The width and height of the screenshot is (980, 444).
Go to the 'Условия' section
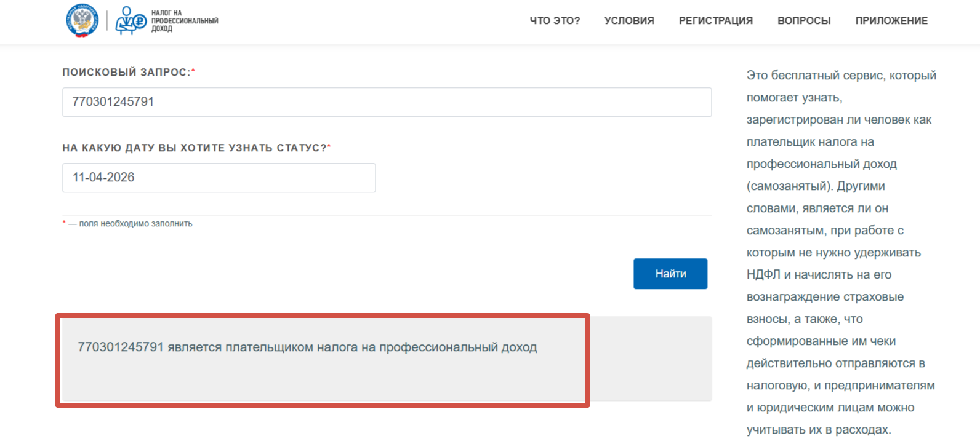[x=629, y=21]
